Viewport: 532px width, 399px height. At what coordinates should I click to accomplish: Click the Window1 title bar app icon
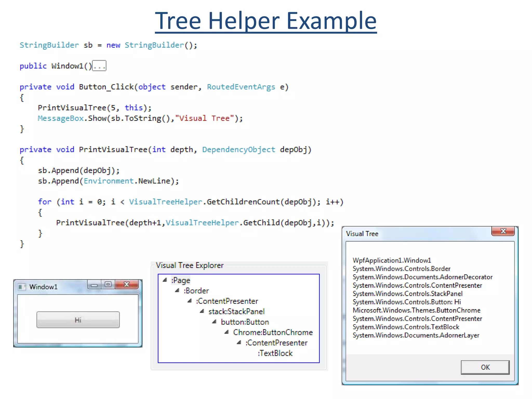22,287
